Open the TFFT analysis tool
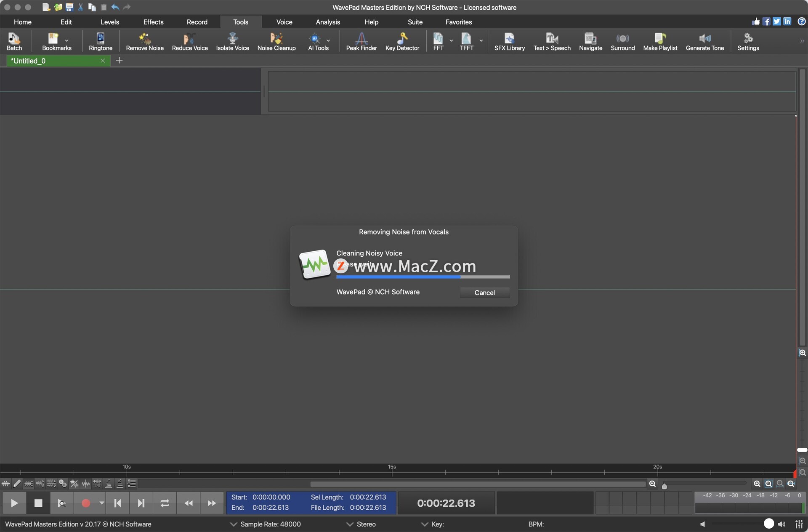The image size is (808, 532). [x=466, y=42]
